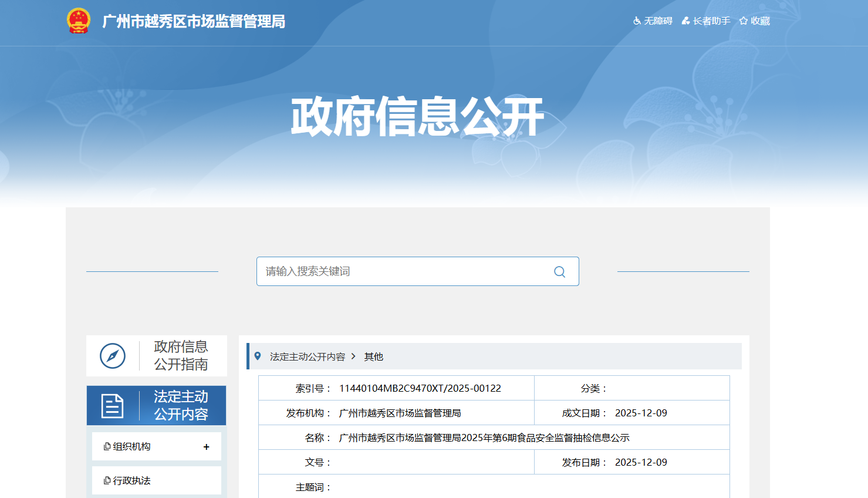868x498 pixels.
Task: Click the 广州市越秀区市场监督管理局 site title
Action: (194, 22)
